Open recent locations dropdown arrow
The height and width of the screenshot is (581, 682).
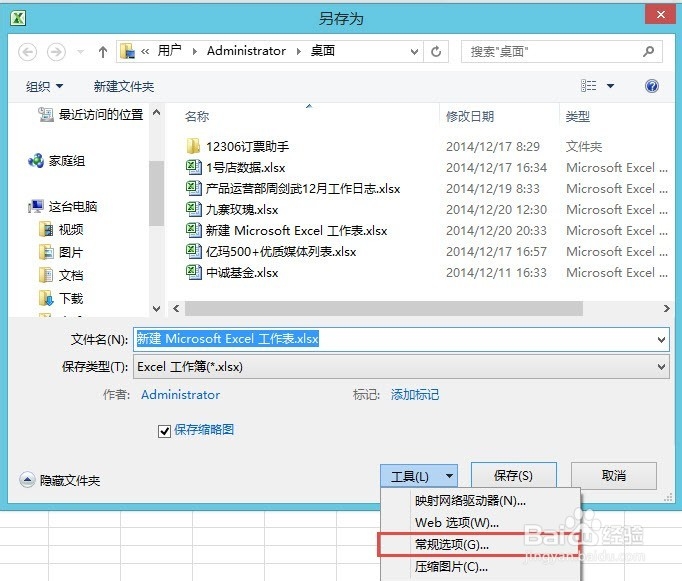(80, 52)
